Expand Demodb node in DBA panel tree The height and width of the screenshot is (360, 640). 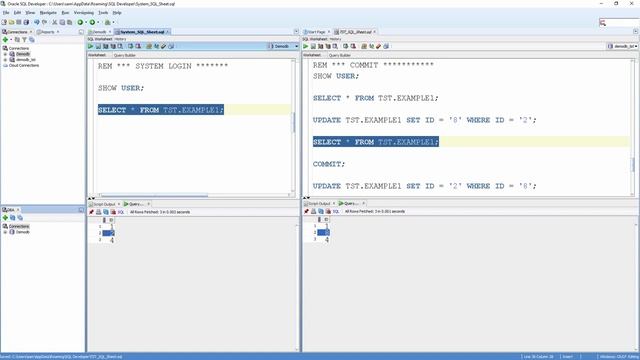click(x=5, y=232)
